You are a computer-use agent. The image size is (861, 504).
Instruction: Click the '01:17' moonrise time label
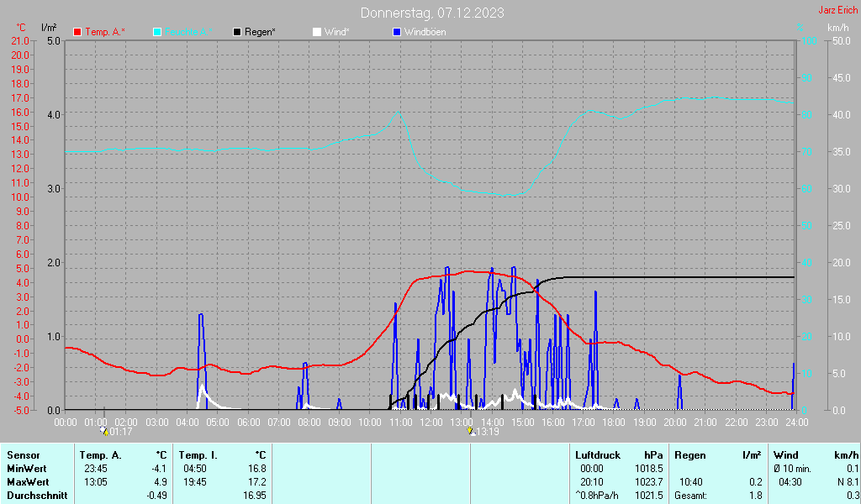tap(121, 432)
